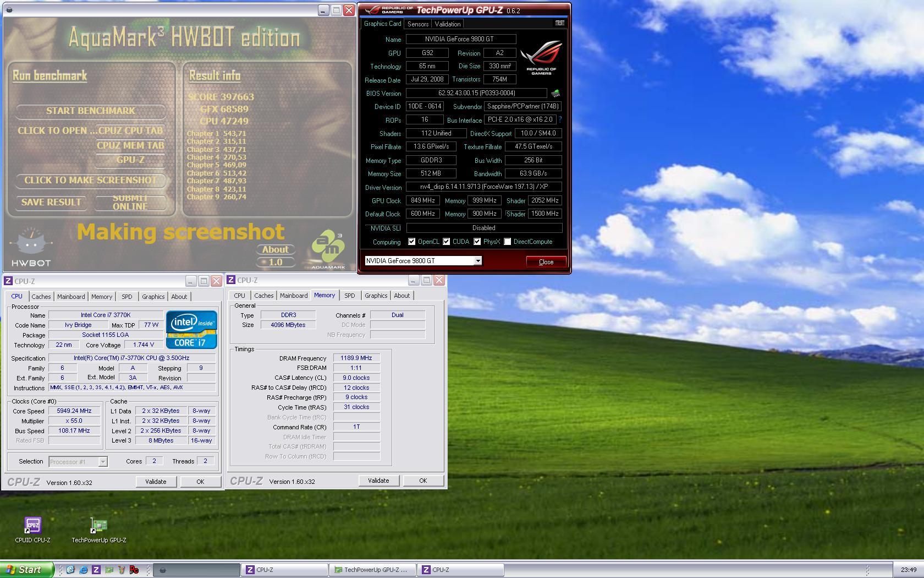The image size is (924, 578).
Task: Click the BIOS save chip icon in GPU-Z
Action: point(555,93)
